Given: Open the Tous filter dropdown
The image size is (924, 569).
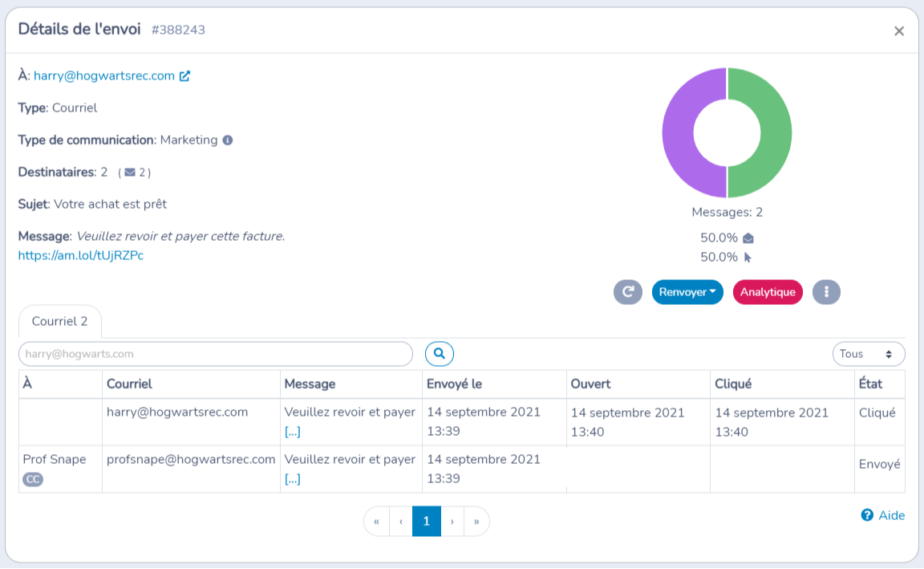Looking at the screenshot, I should tap(869, 354).
